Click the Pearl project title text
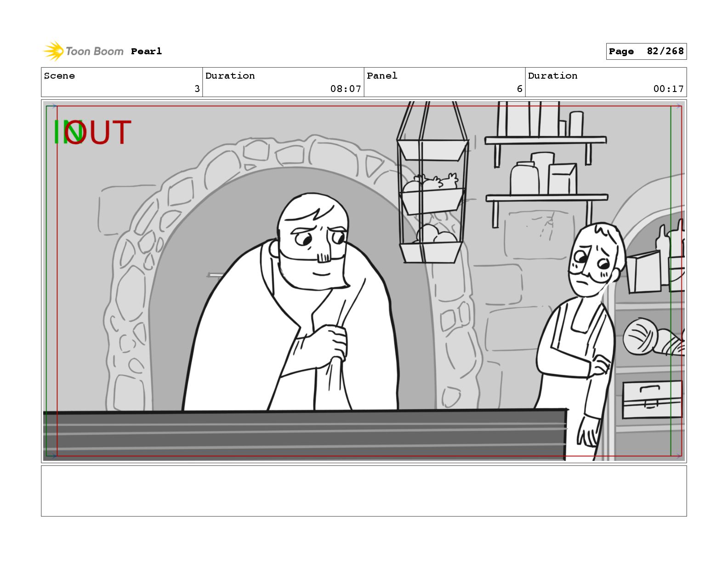Viewport: 728px width, 563px height. (x=146, y=52)
